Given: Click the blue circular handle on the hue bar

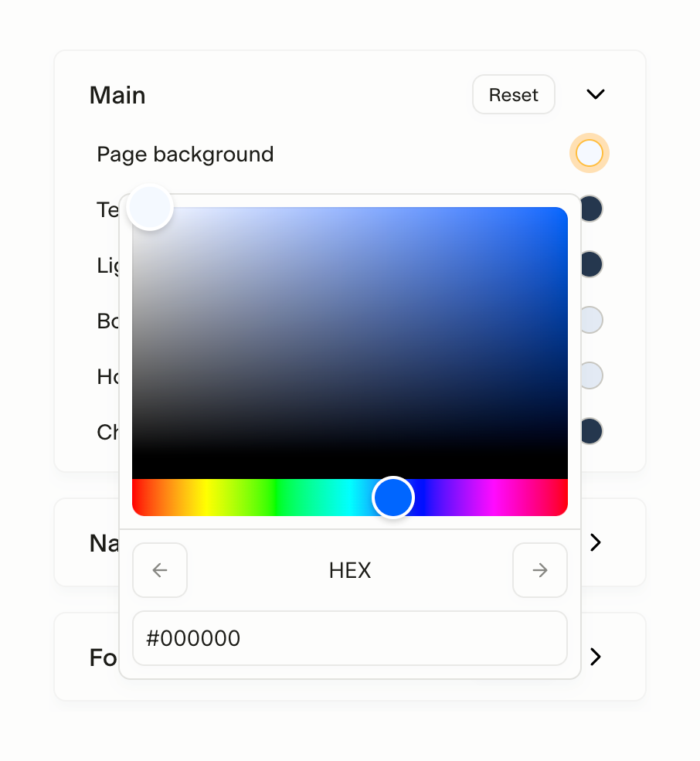Looking at the screenshot, I should (392, 498).
